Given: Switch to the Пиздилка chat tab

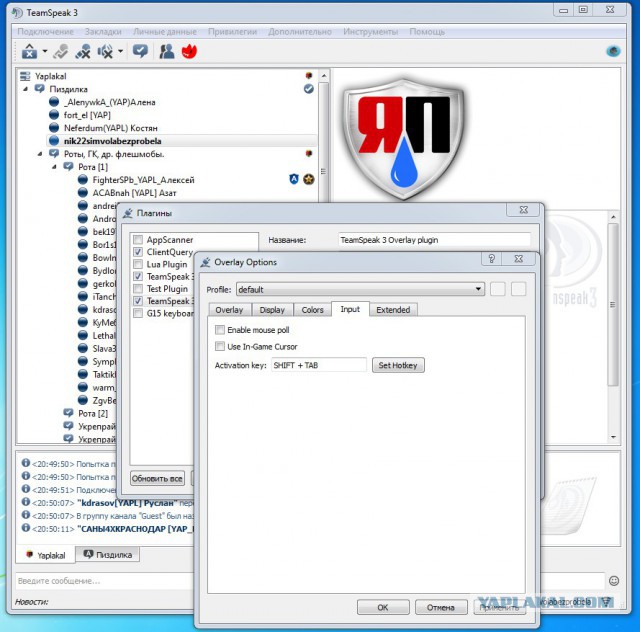Looking at the screenshot, I should [108, 554].
